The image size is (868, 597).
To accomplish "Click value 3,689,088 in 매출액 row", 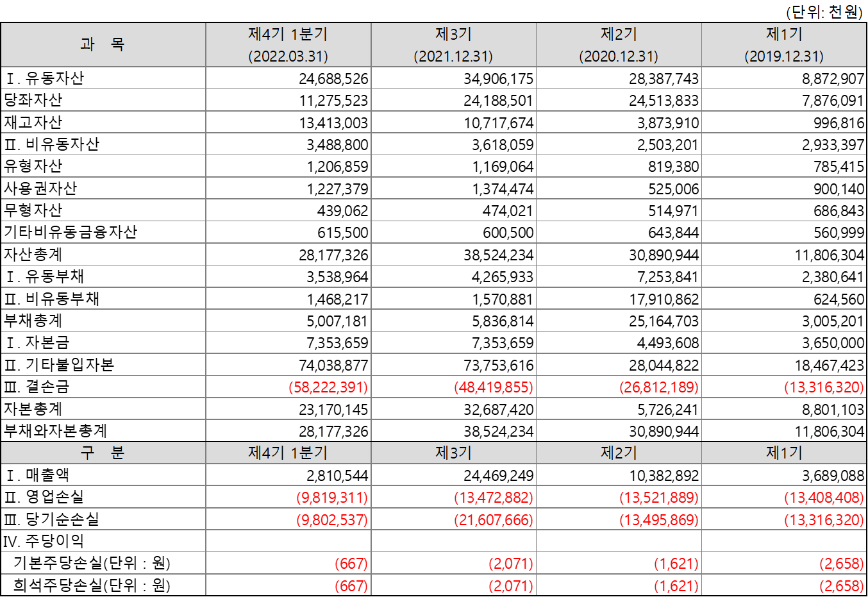I will pyautogui.click(x=833, y=476).
